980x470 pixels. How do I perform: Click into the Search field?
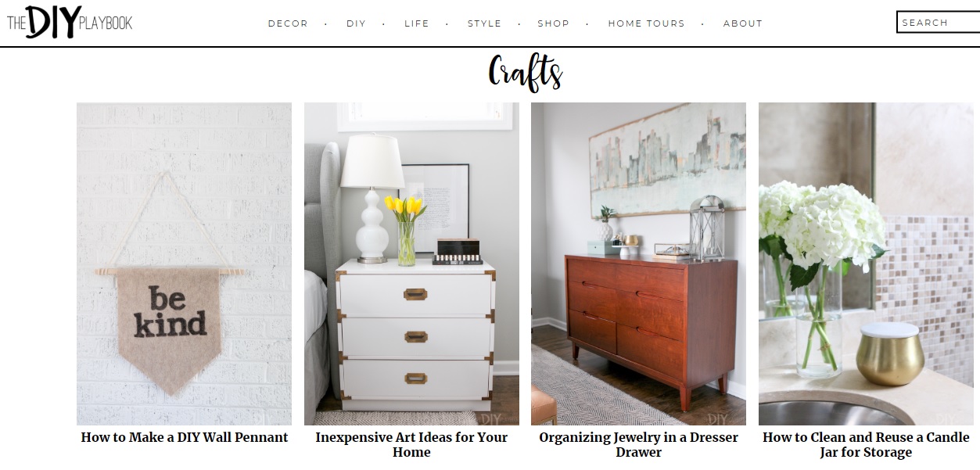[938, 23]
